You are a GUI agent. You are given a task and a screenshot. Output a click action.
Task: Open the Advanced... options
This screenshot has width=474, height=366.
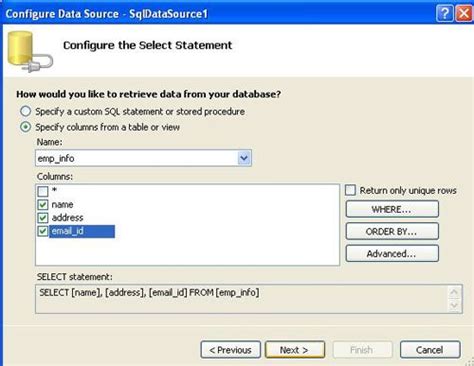coord(392,254)
